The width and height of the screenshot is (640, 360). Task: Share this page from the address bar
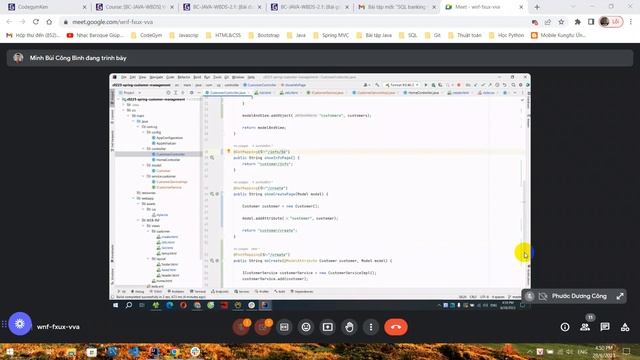pos(548,22)
